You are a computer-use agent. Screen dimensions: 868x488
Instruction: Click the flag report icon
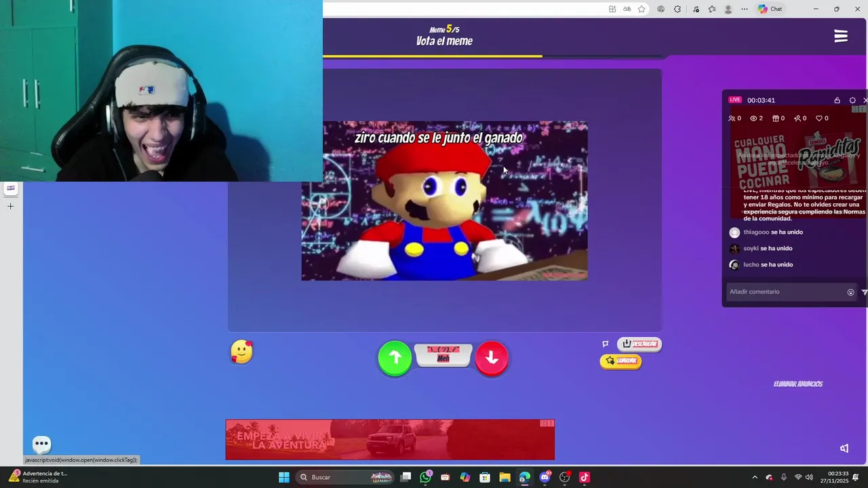click(x=606, y=344)
